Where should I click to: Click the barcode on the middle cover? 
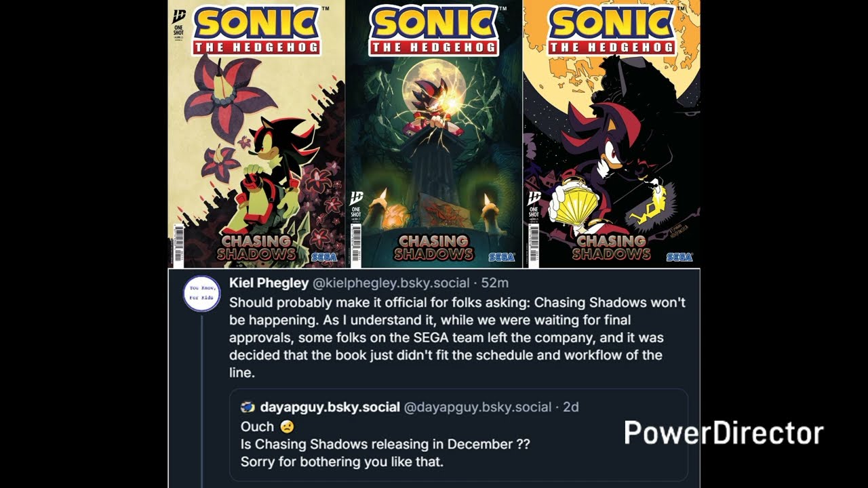[x=356, y=244]
